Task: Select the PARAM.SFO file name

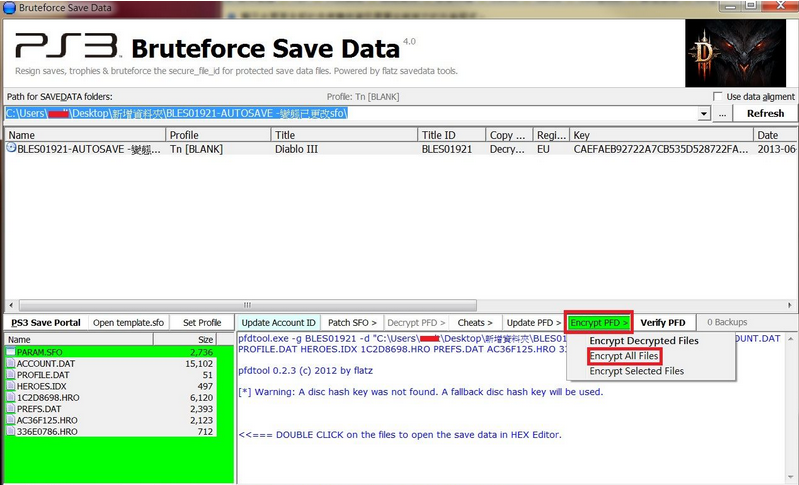Action: 39,352
